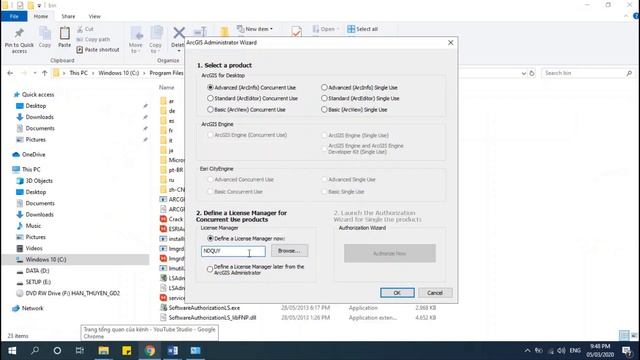The image size is (640, 360).
Task: Select Quick access in navigation pane
Action: (x=38, y=94)
